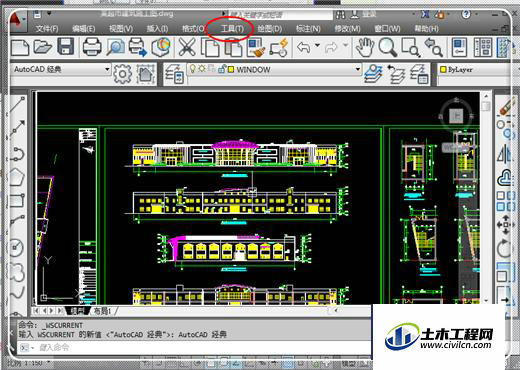The image size is (520, 370).
Task: Click the Layer Previous icon
Action: click(396, 74)
